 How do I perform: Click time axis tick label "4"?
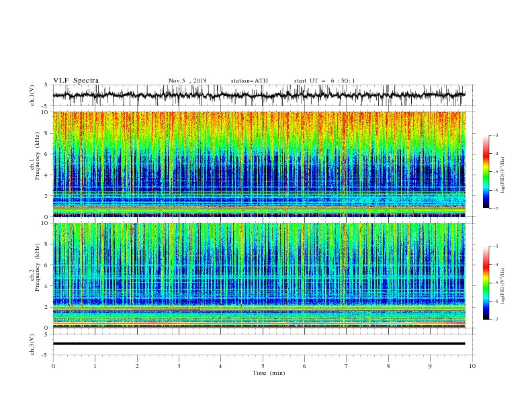(220, 366)
